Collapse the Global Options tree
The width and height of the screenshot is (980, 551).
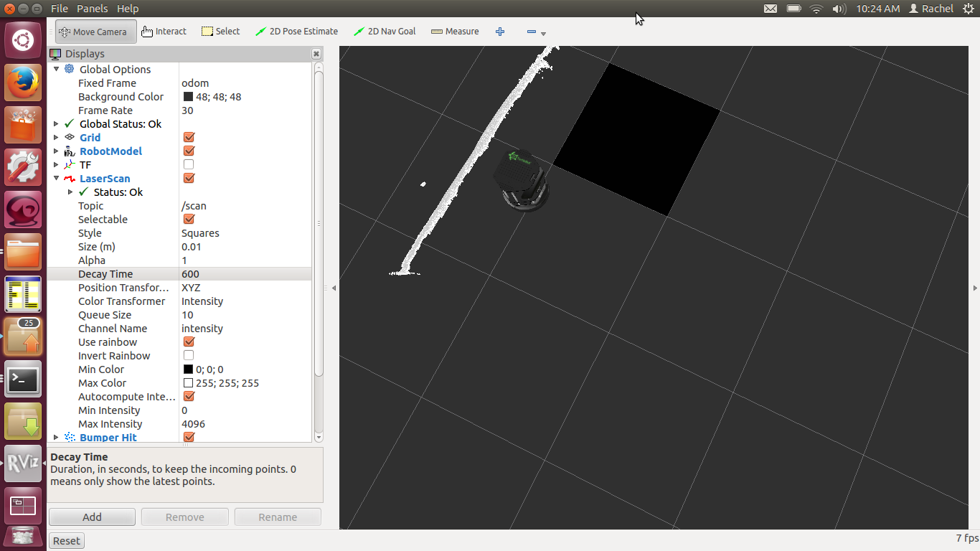pyautogui.click(x=56, y=70)
